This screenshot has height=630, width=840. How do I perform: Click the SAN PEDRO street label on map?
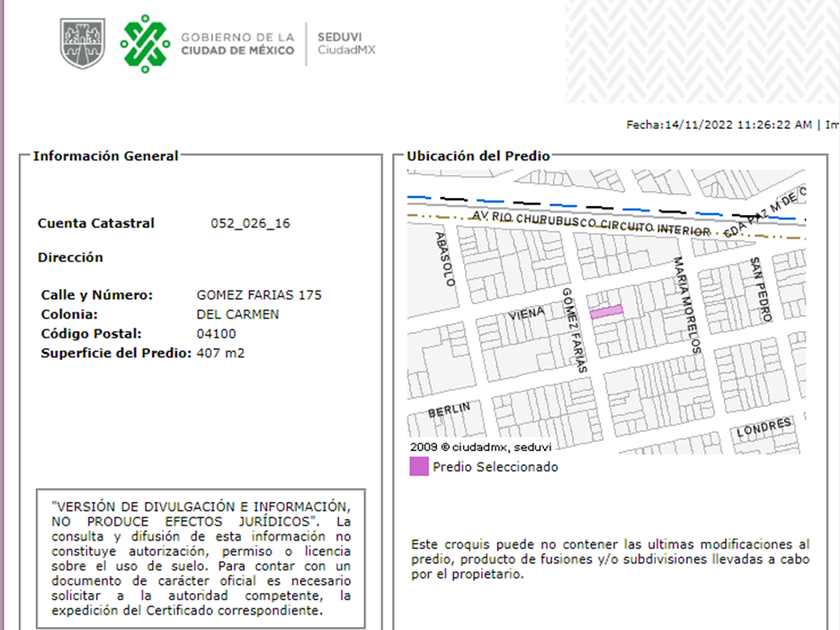761,289
